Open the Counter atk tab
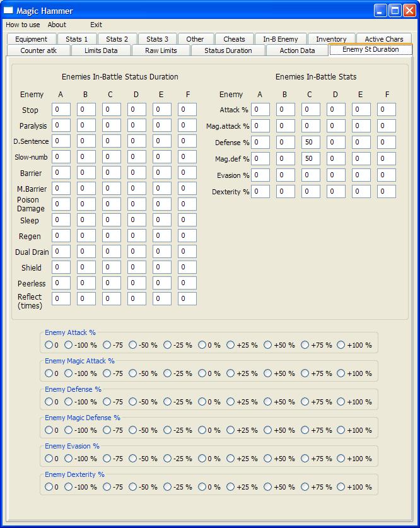Image resolution: width=420 pixels, height=528 pixels. click(x=38, y=50)
